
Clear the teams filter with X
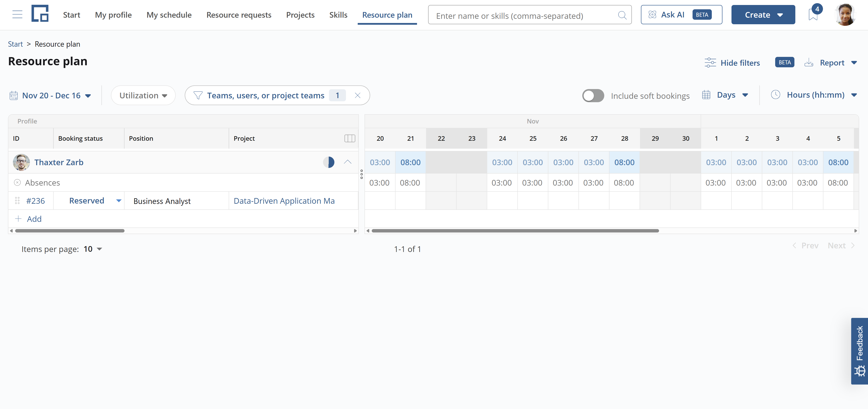pos(358,95)
